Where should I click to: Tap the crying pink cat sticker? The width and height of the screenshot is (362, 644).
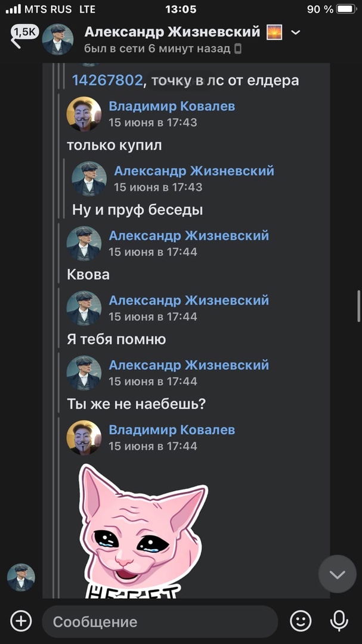143,531
